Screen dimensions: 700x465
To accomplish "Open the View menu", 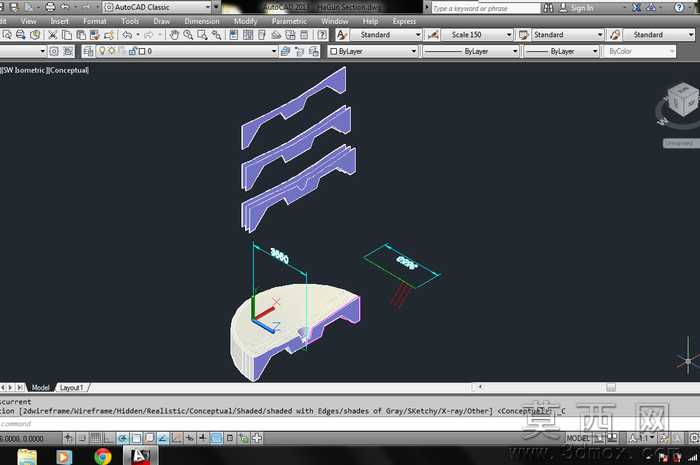I will click(29, 21).
